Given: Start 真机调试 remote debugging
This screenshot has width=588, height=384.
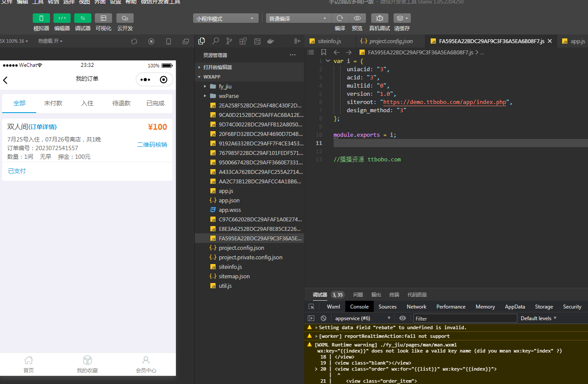Looking at the screenshot, I should tap(380, 18).
